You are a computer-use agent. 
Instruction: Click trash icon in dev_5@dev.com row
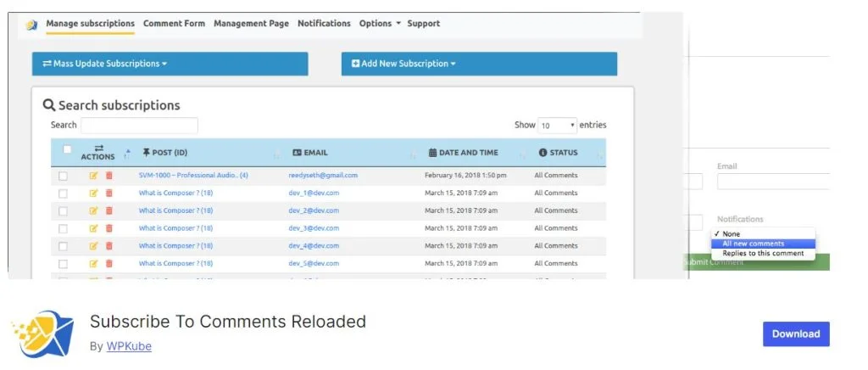point(108,264)
